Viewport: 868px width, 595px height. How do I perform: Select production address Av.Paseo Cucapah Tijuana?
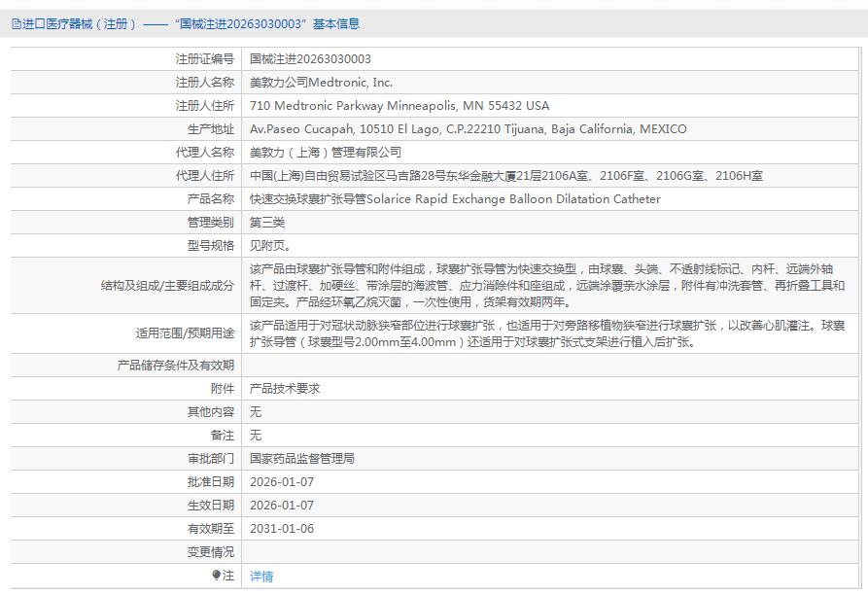coord(468,129)
